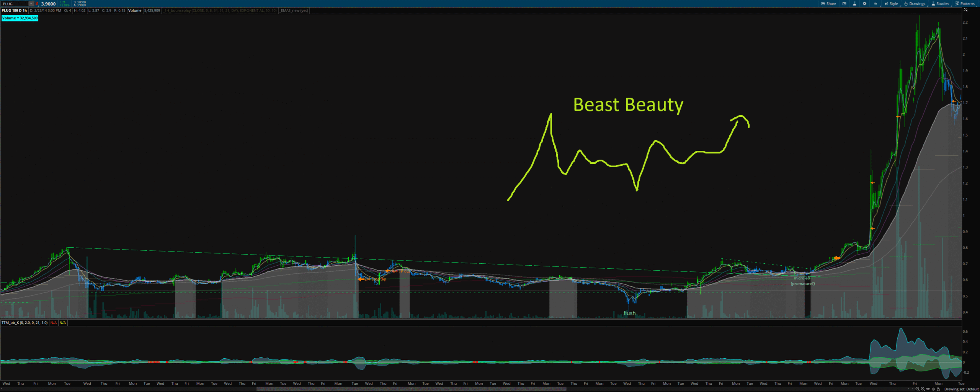The image size is (980, 392).
Task: Click the pan arrows icon
Action: coord(928,389)
